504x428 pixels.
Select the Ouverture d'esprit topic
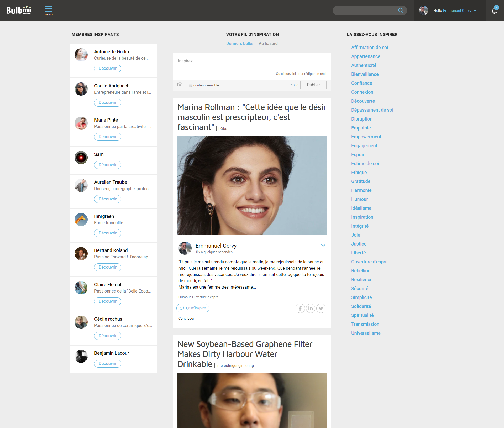pos(369,262)
